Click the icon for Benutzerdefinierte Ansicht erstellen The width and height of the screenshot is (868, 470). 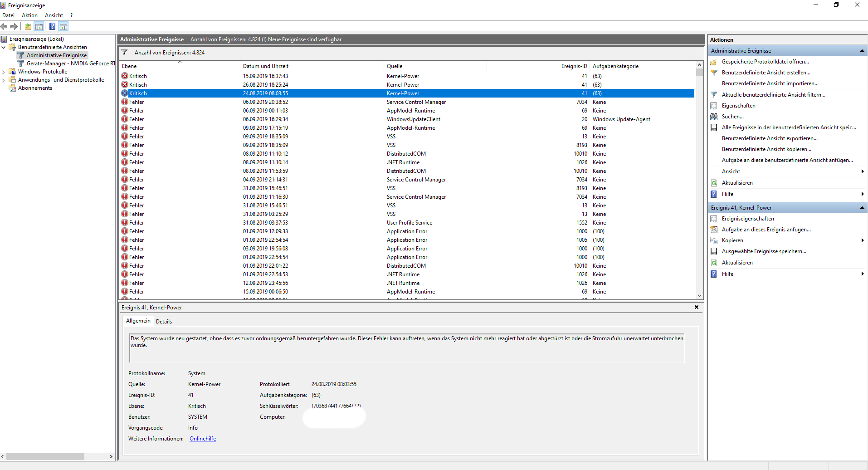click(x=714, y=73)
